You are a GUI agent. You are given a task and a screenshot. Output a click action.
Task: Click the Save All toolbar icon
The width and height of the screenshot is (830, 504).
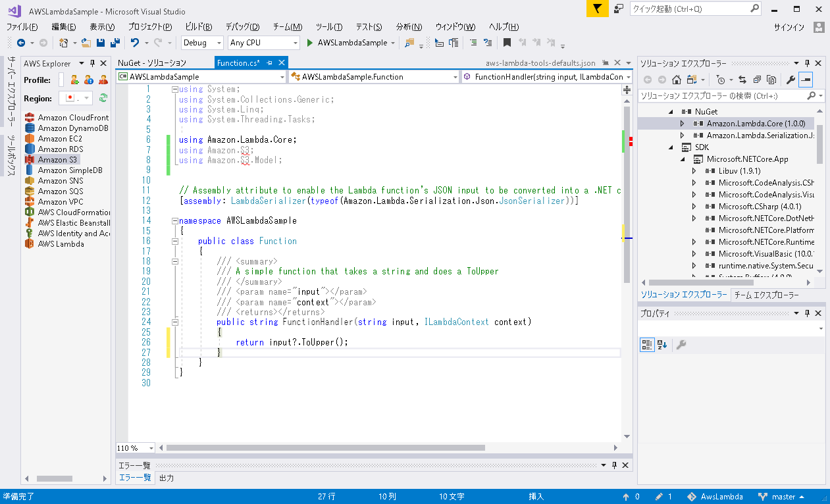(115, 43)
